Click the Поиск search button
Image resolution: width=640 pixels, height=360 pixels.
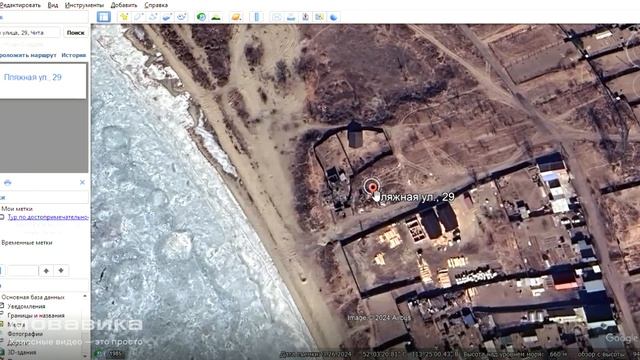(x=76, y=33)
